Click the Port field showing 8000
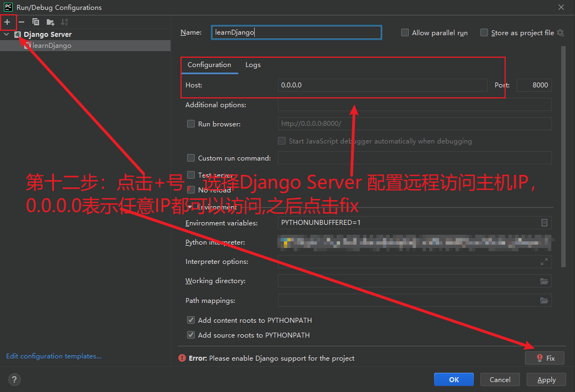 pos(534,85)
